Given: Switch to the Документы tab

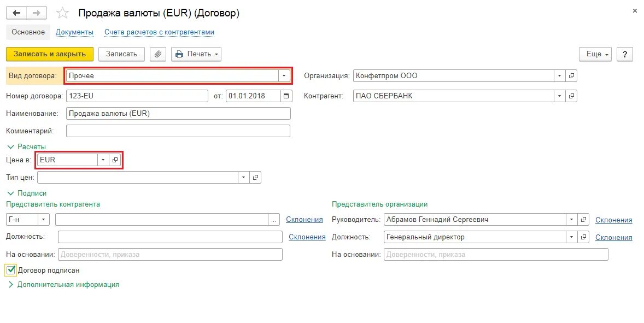Looking at the screenshot, I should (x=75, y=32).
